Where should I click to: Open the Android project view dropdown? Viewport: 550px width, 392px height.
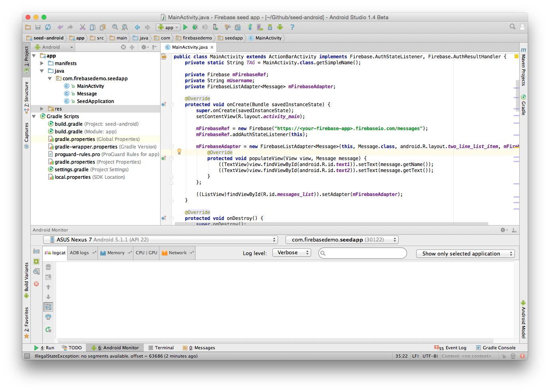pos(54,47)
